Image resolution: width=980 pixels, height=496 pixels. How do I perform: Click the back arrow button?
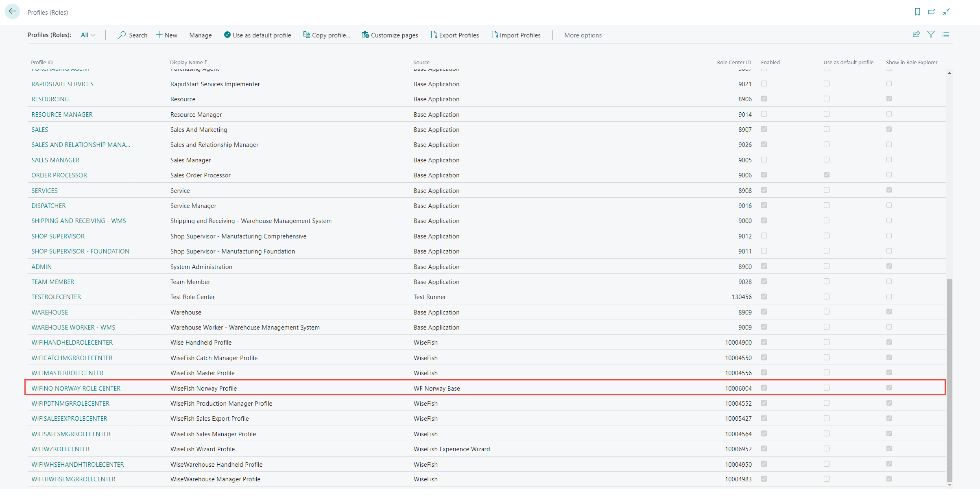[13, 11]
